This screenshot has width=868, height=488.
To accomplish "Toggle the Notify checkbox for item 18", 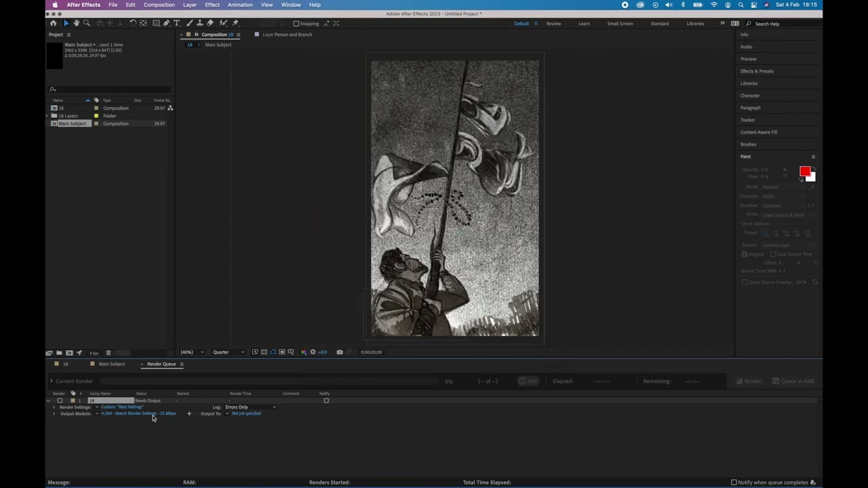I will click(326, 401).
